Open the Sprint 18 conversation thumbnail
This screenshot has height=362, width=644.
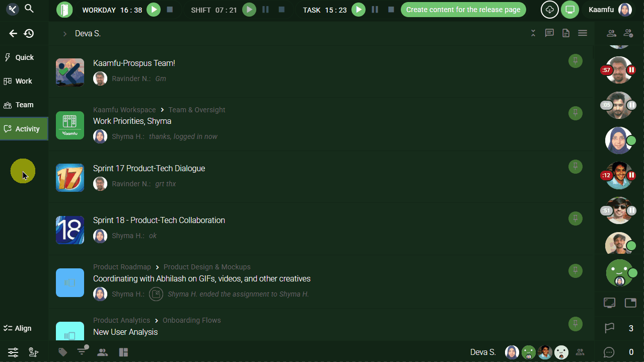pos(70,230)
